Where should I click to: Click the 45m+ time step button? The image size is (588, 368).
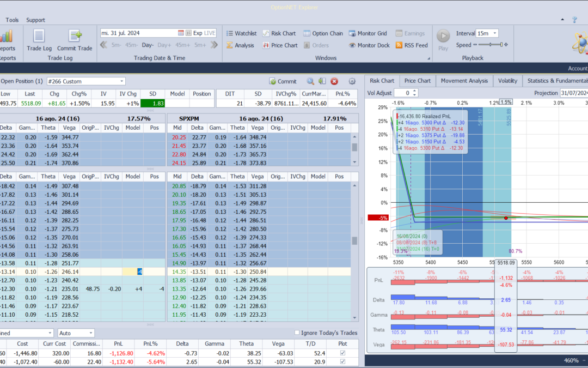click(182, 45)
